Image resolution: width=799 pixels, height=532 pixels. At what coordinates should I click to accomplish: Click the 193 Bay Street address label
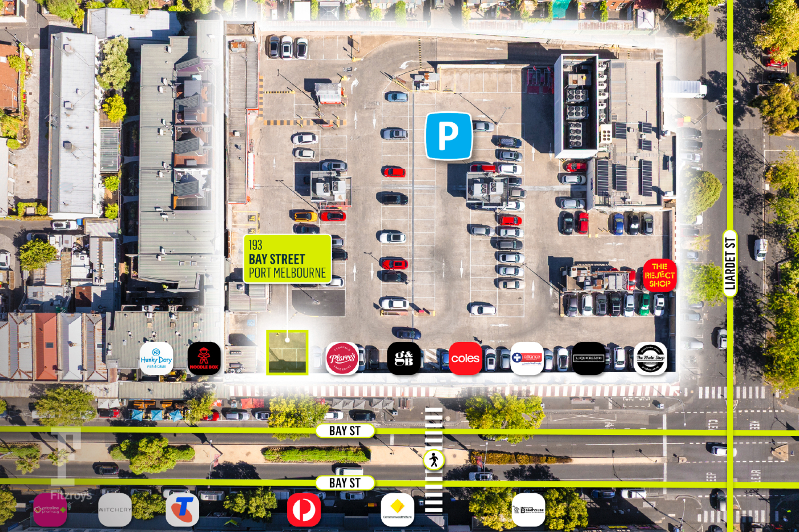pyautogui.click(x=287, y=259)
